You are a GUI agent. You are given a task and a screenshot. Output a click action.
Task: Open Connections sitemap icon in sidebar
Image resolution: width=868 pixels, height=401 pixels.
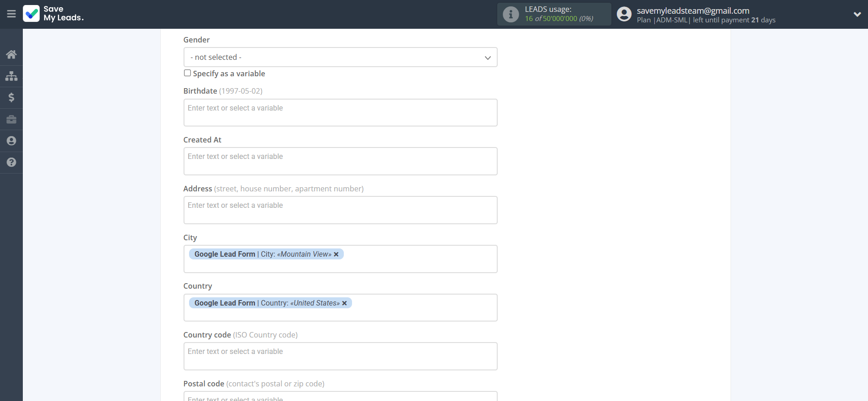11,76
